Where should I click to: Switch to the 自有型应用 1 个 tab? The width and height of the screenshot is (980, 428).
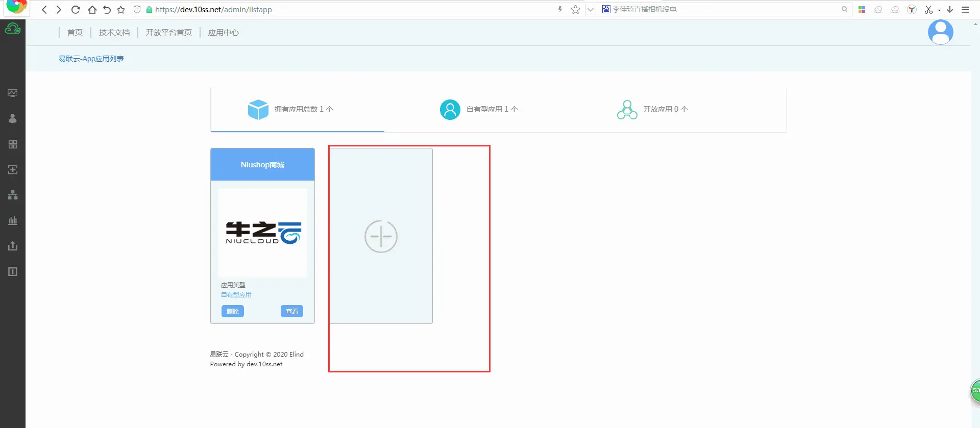point(479,109)
